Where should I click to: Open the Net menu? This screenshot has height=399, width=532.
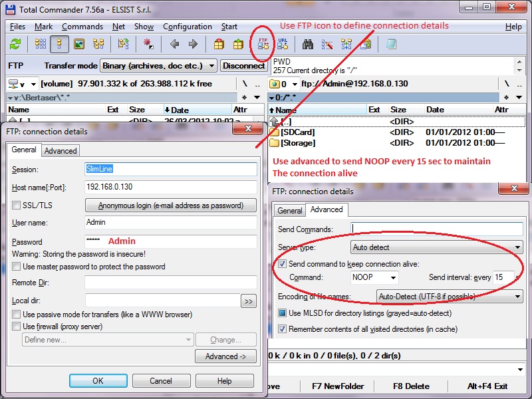(119, 27)
